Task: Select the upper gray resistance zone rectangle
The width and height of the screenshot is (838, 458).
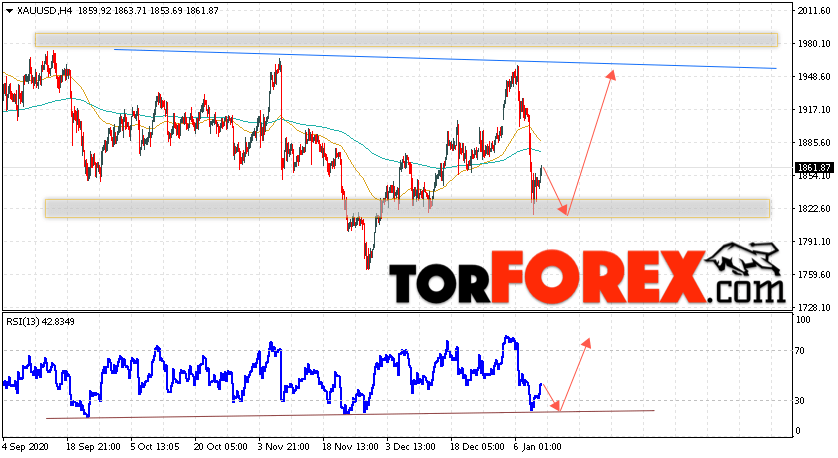Action: 406,40
